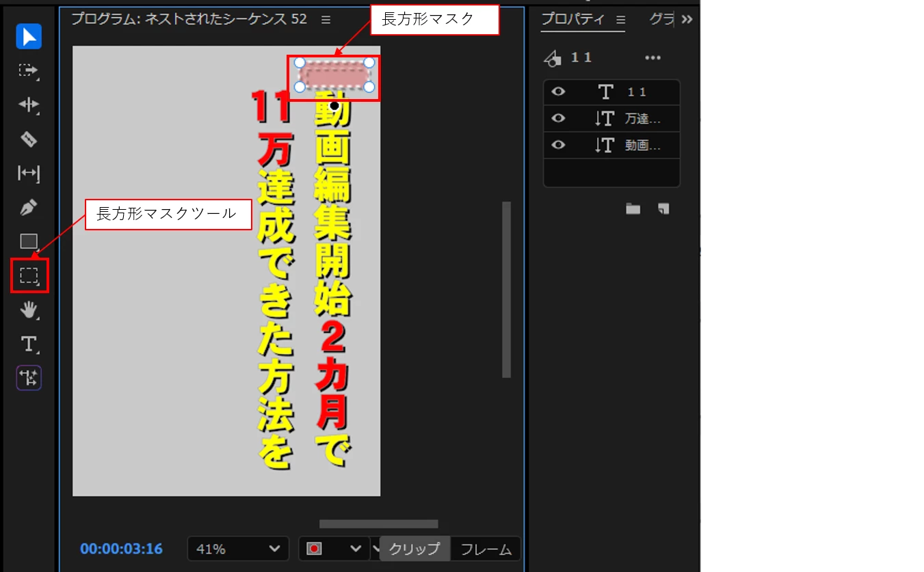The image size is (924, 572).
Task: Select the Hand tool
Action: (29, 310)
